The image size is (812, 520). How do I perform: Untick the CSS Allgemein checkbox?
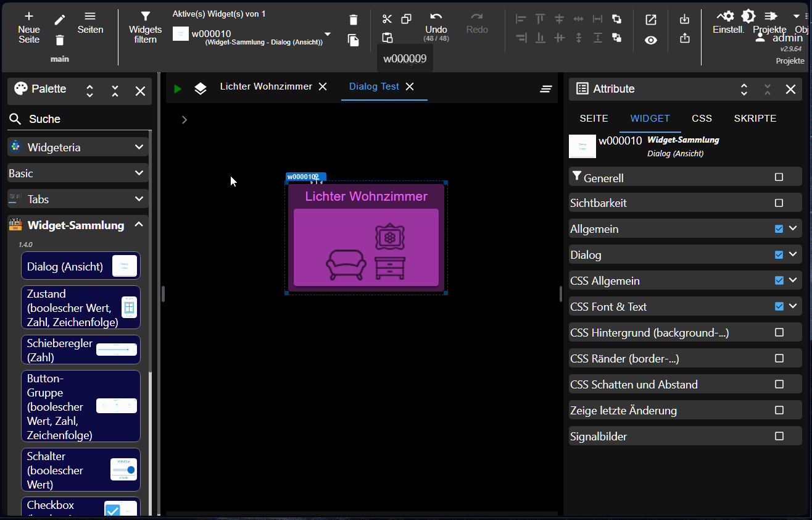click(x=779, y=280)
